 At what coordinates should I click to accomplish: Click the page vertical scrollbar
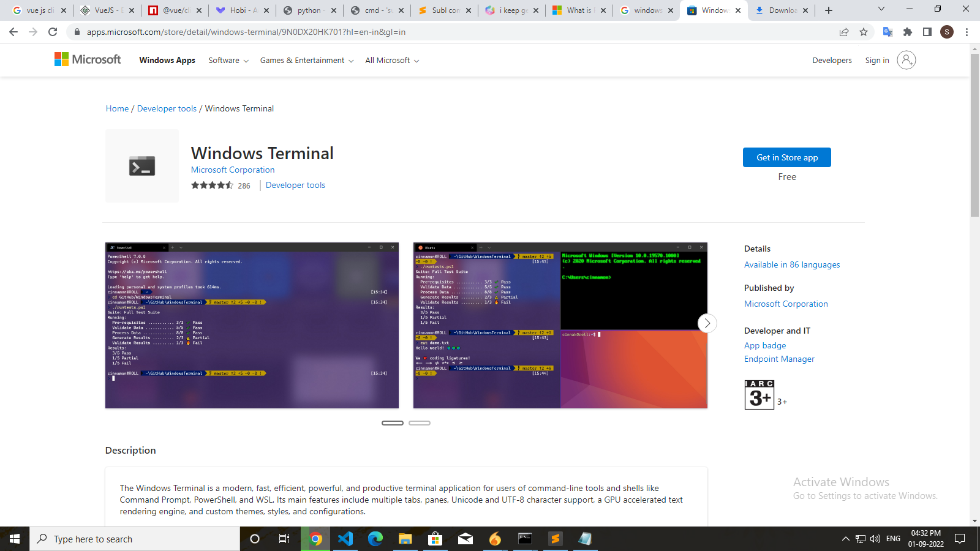tap(974, 135)
